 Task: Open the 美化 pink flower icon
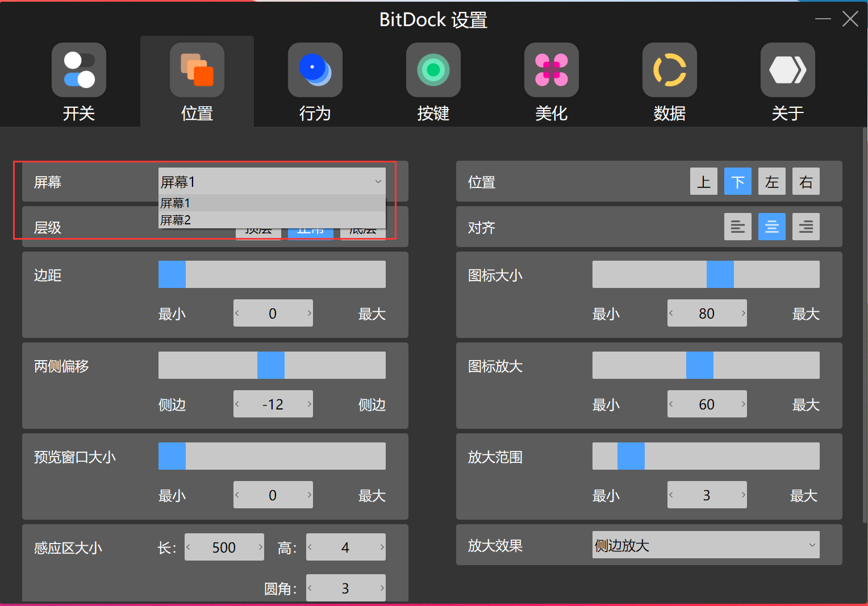pos(552,70)
